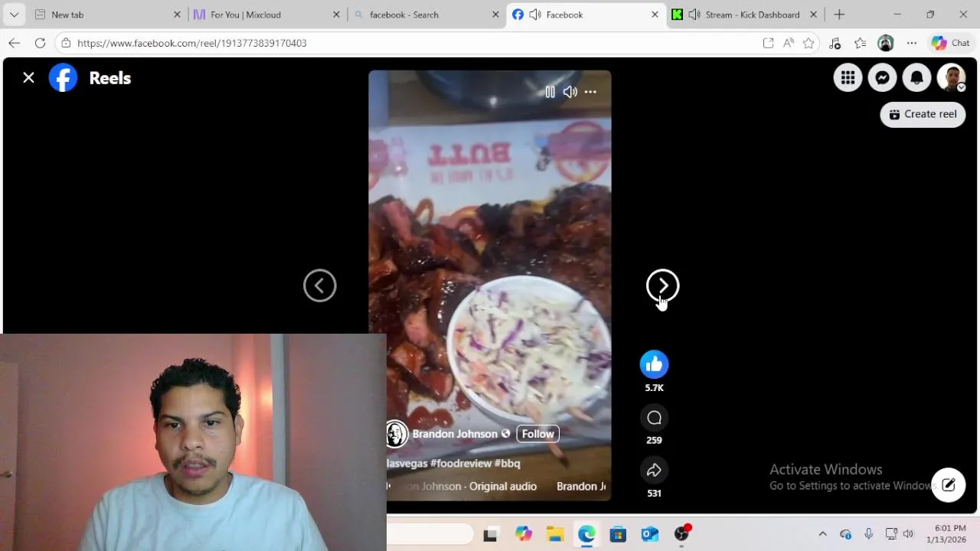Open the Copilot Chat button

[x=950, y=43]
